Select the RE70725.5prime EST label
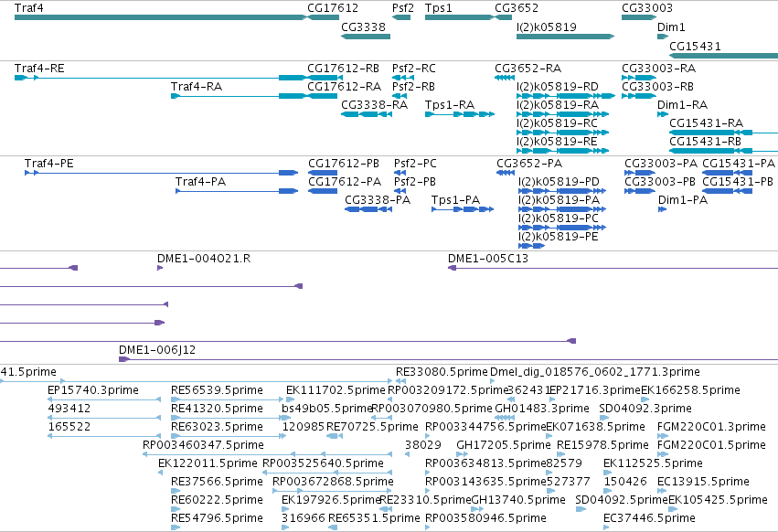778x532 pixels. pyautogui.click(x=372, y=427)
